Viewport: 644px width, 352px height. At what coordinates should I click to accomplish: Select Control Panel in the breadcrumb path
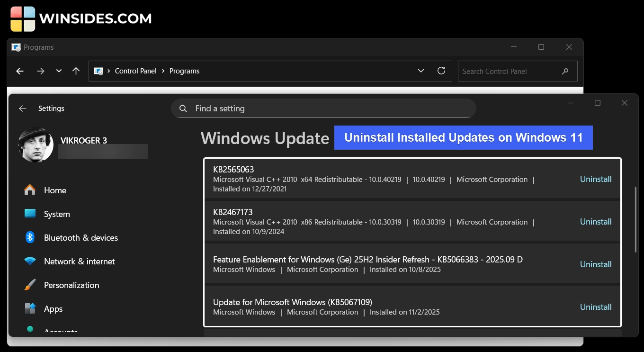(136, 71)
